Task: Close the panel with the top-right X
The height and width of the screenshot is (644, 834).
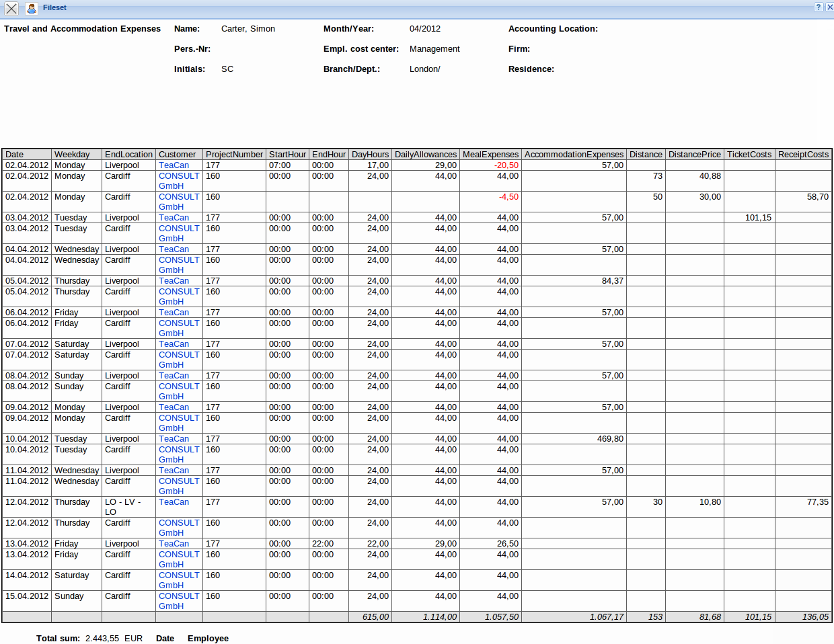Action: [829, 7]
